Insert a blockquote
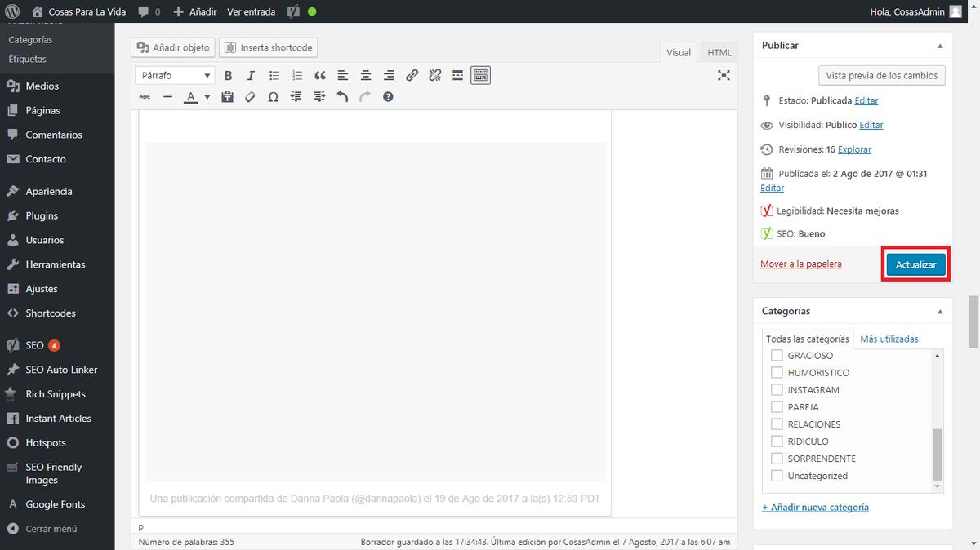This screenshot has width=980, height=550. pyautogui.click(x=319, y=75)
